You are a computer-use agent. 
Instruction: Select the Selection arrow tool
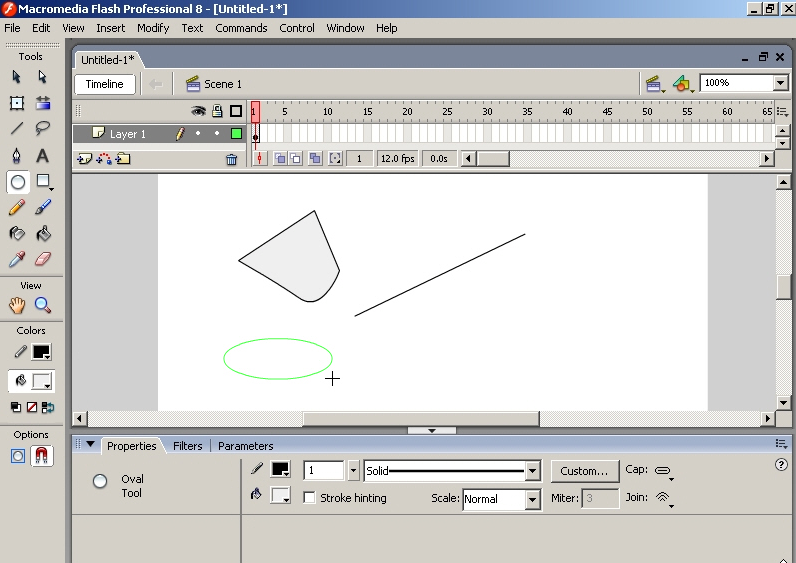tap(17, 77)
